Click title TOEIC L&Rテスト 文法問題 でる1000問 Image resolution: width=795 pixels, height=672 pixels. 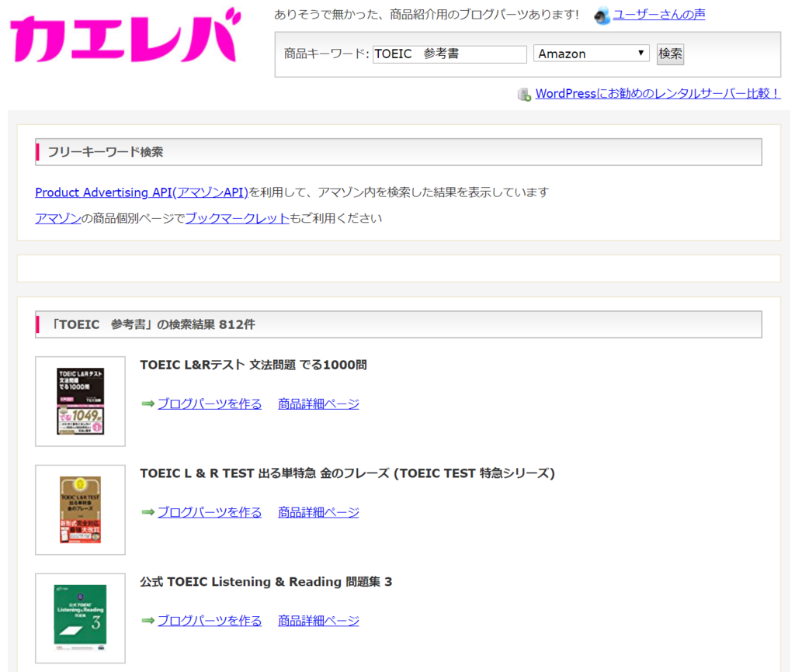coord(254,365)
